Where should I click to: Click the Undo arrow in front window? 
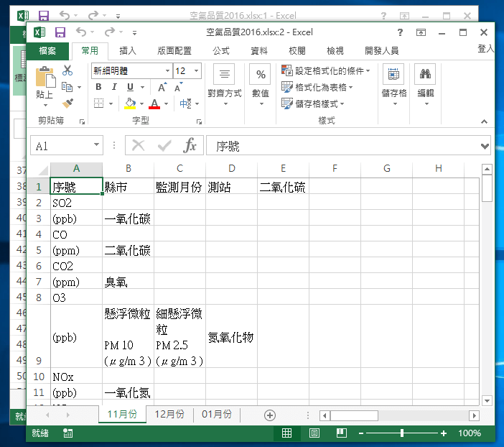81,32
